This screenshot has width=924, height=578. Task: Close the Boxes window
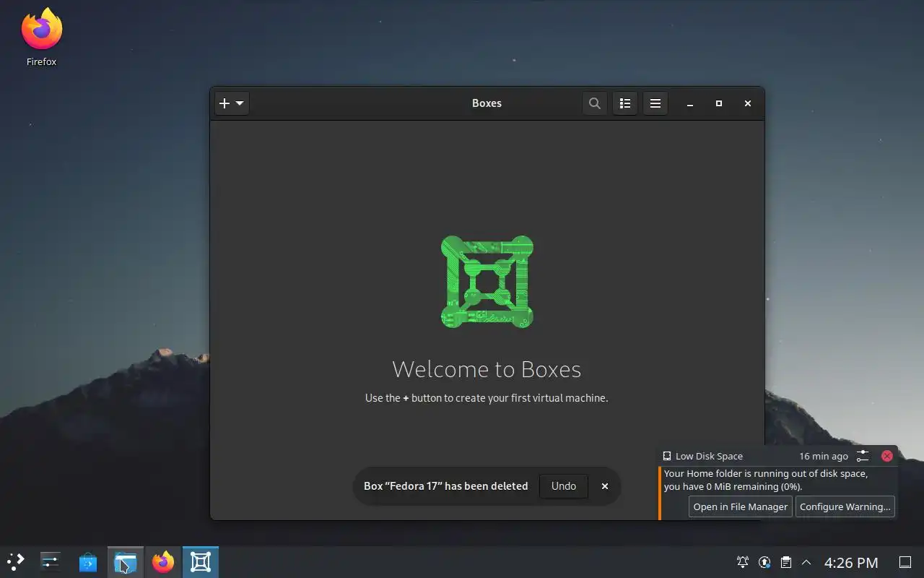[748, 103]
